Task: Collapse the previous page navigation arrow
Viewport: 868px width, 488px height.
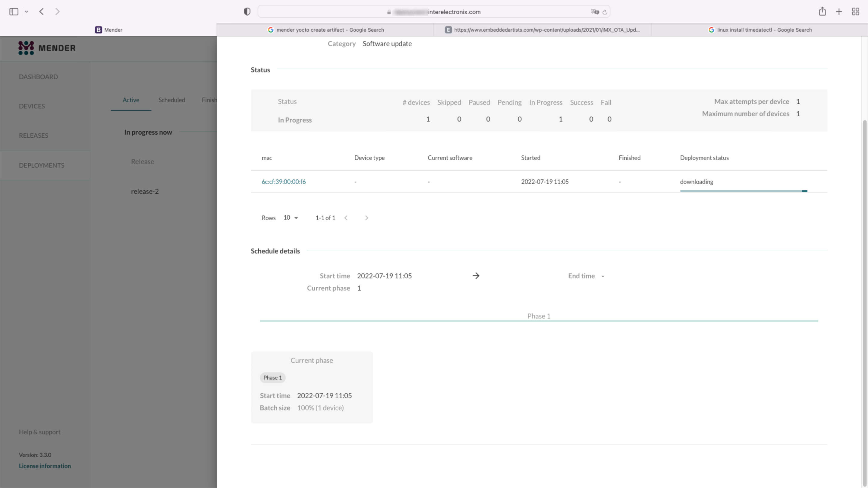Action: [x=42, y=11]
